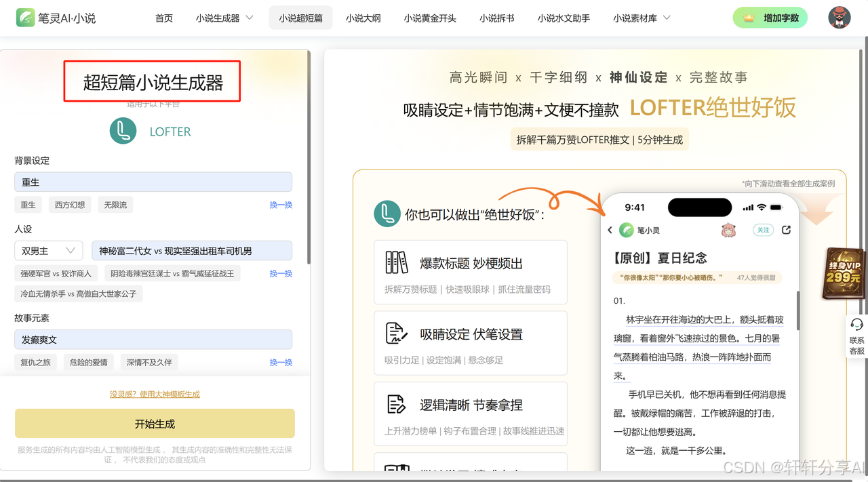Click 换一换 next to 背景设定 tags
868x482 pixels.
281,205
